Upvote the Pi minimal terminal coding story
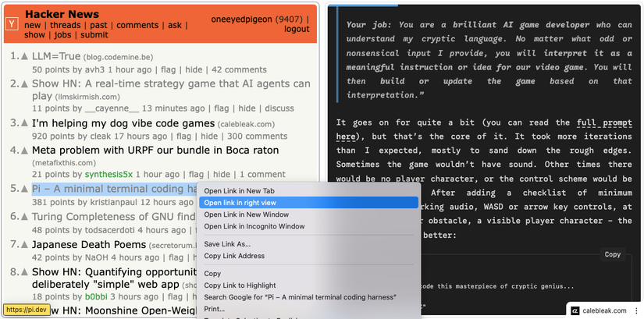The image size is (644, 319). 25,190
